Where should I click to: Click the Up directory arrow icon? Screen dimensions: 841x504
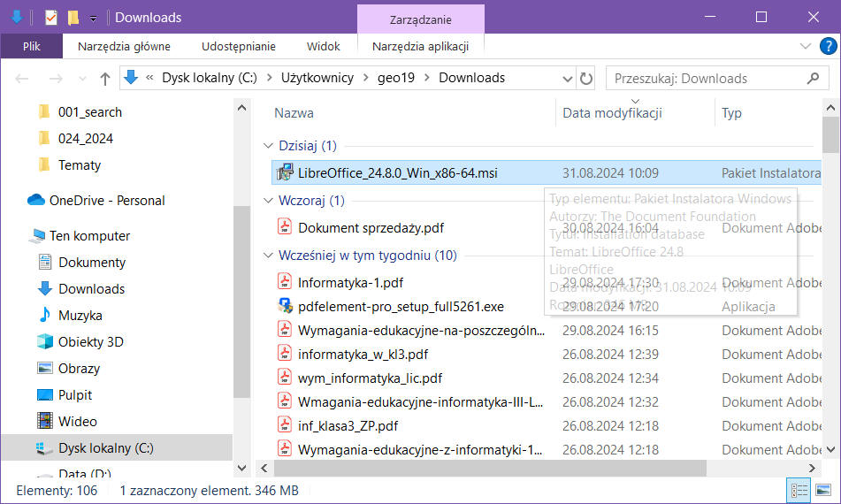point(105,79)
